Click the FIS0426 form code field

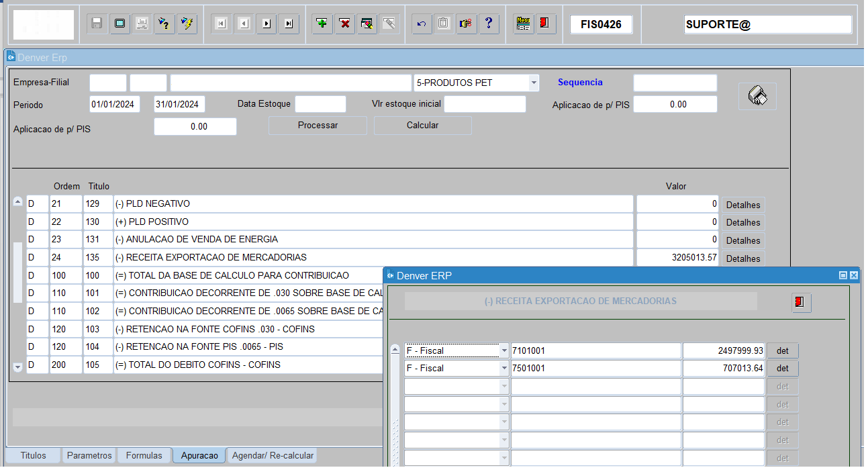tap(601, 25)
